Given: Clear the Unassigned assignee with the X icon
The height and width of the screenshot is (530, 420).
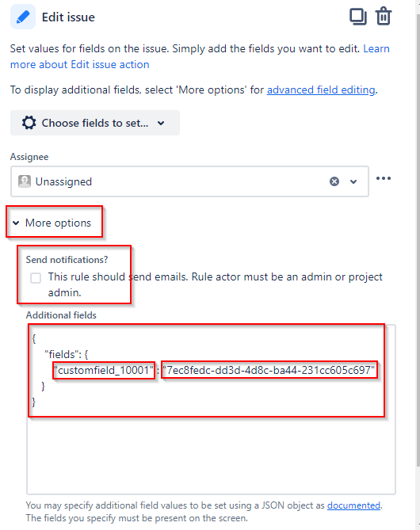Looking at the screenshot, I should [334, 181].
